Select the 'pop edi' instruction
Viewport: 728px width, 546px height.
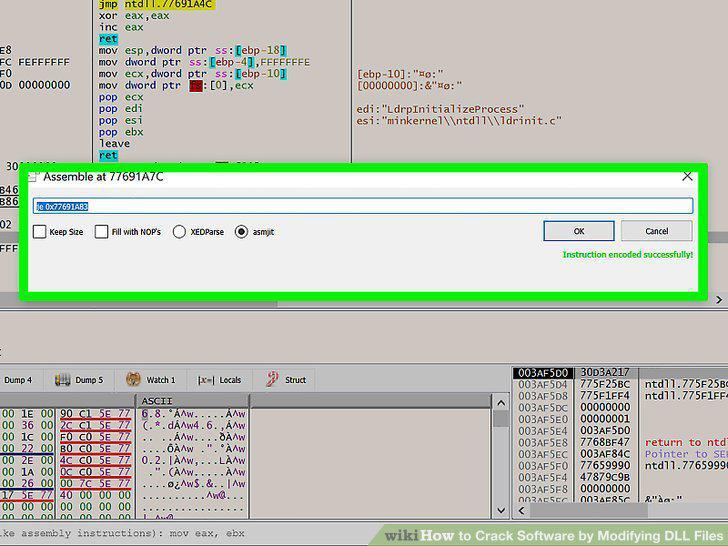pyautogui.click(x=121, y=109)
